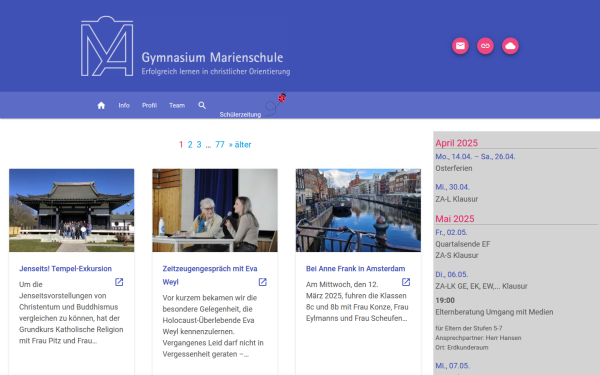This screenshot has height=375, width=600.
Task: Click the "Erfolgreich lernen in christlicher Orientierung" tagline
Action: [216, 72]
